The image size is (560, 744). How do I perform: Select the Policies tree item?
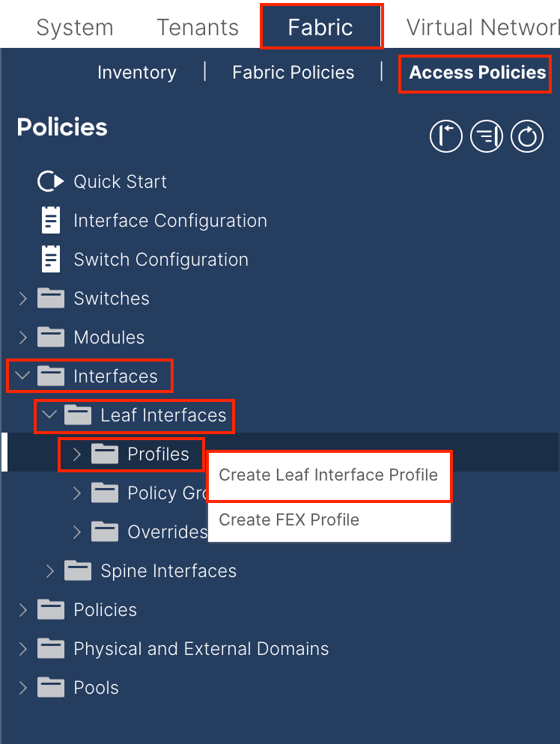click(x=105, y=610)
